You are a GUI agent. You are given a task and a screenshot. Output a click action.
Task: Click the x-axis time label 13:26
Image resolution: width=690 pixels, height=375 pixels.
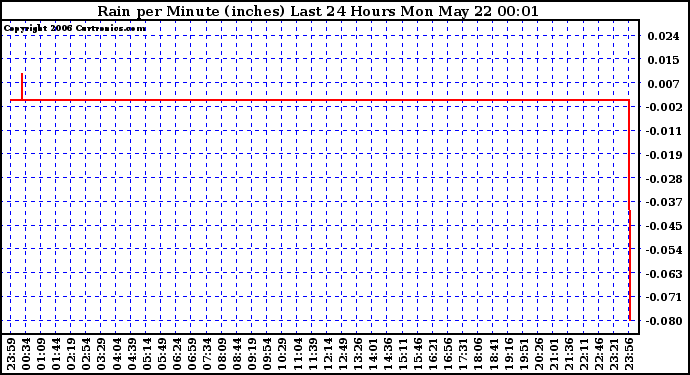point(358,355)
